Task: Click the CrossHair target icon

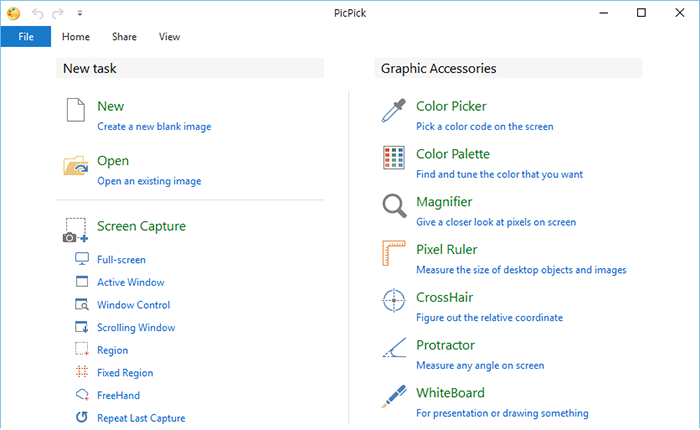Action: point(393,301)
